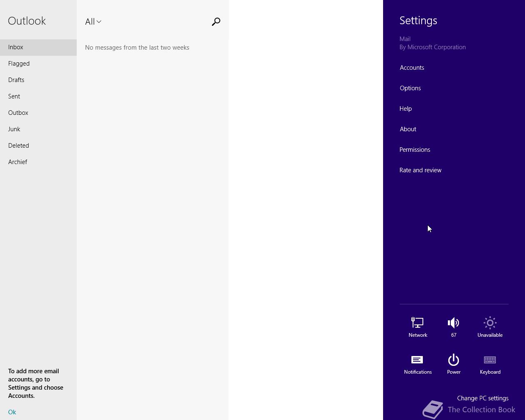Image resolution: width=525 pixels, height=420 pixels.
Task: Open Help in Settings pane
Action: coord(406,109)
